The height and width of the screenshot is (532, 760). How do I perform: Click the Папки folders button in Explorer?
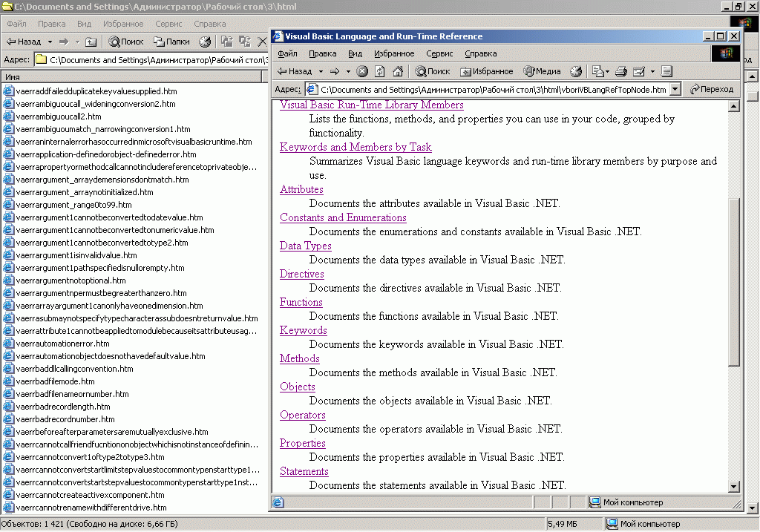(171, 42)
